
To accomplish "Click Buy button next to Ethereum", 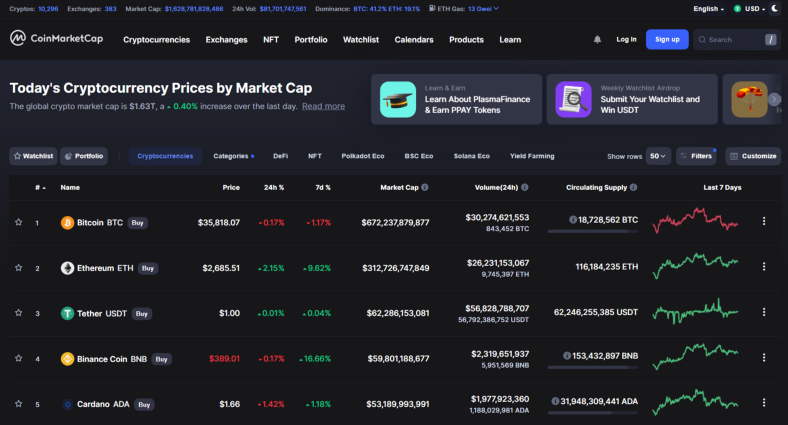I will point(148,268).
